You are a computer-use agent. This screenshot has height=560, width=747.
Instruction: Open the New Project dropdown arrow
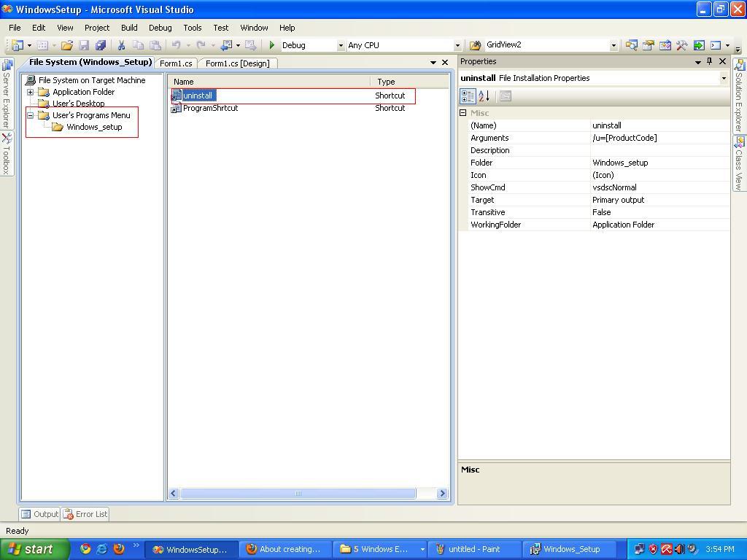(x=29, y=45)
